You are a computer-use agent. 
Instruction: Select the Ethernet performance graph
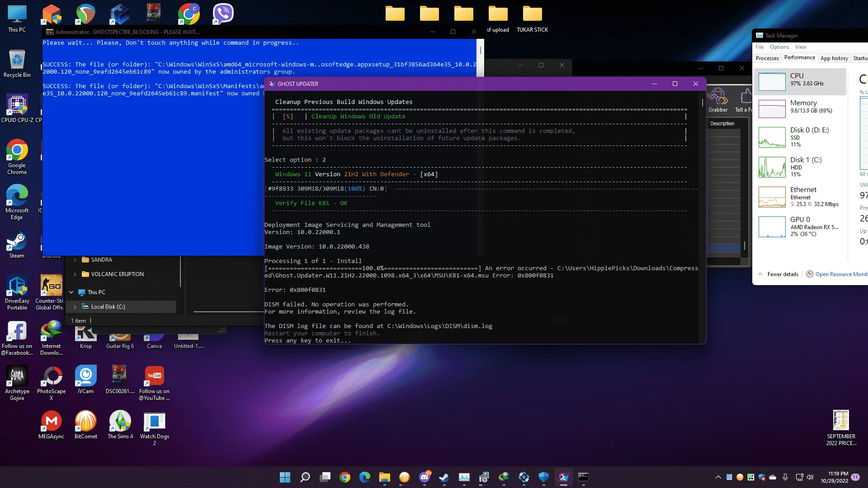point(800,197)
